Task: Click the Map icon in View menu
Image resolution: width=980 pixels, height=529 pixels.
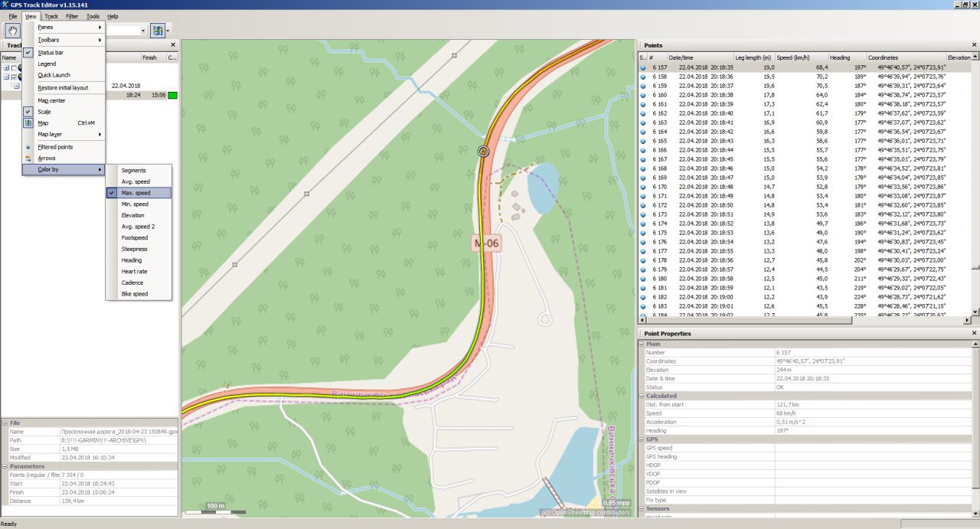Action: [28, 122]
